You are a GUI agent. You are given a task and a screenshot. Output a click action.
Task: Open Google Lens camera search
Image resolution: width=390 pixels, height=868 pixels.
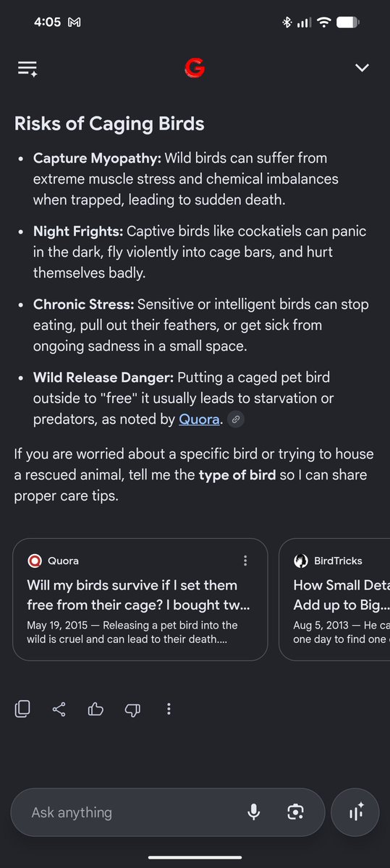click(x=294, y=812)
